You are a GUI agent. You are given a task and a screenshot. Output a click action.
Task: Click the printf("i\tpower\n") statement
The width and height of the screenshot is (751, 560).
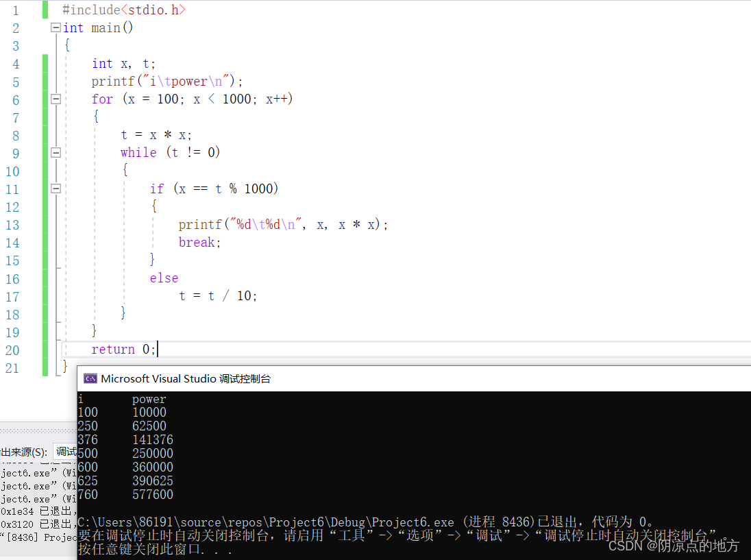tap(167, 82)
